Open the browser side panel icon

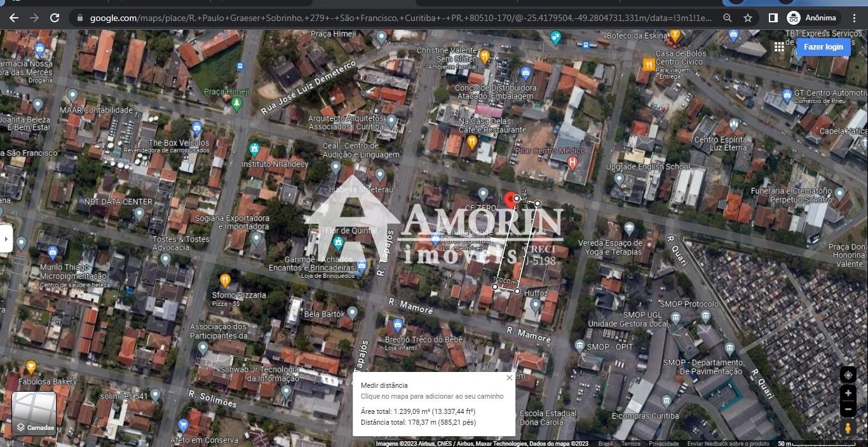point(773,18)
